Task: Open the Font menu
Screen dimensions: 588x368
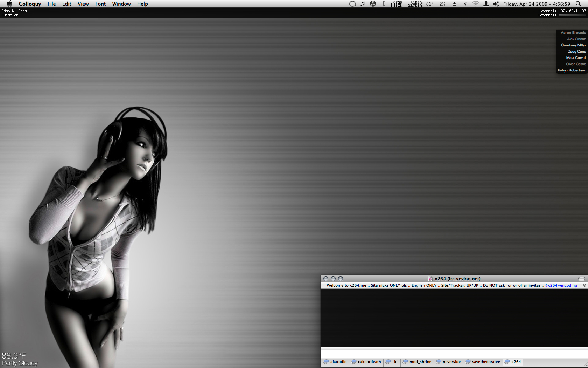Action: (100, 4)
